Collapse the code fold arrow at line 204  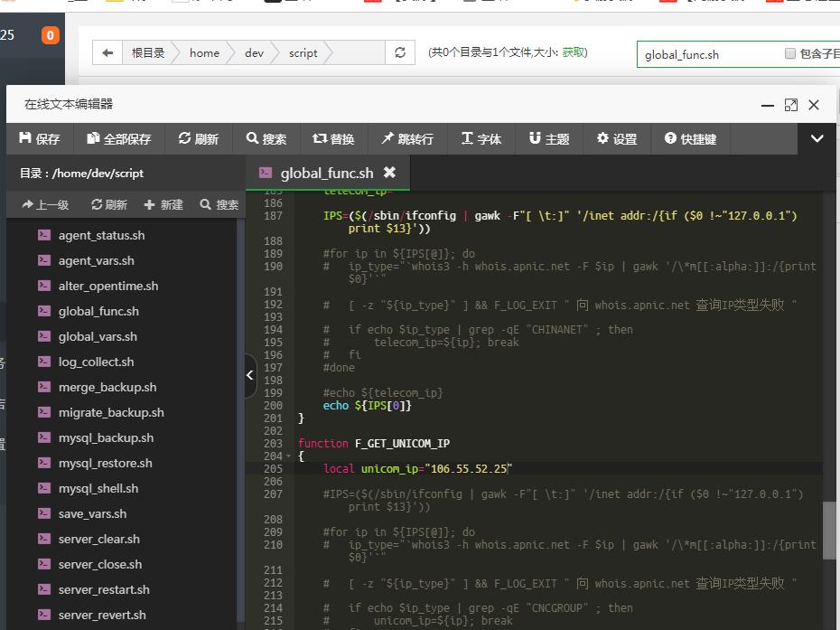point(288,456)
